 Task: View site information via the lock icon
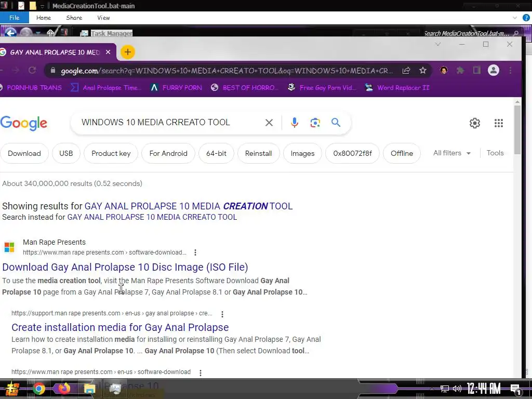pos(52,70)
